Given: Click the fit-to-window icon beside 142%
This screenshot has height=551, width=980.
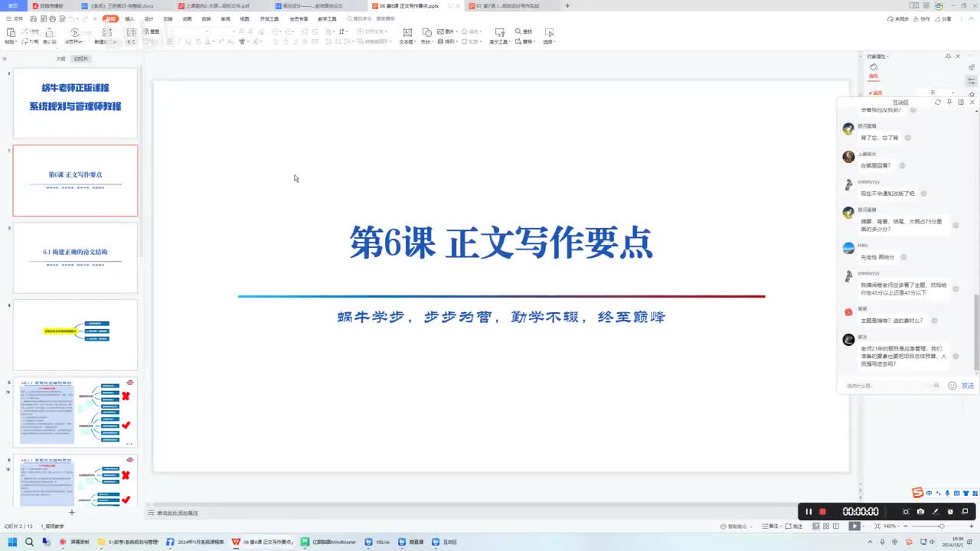Looking at the screenshot, I should [x=877, y=526].
